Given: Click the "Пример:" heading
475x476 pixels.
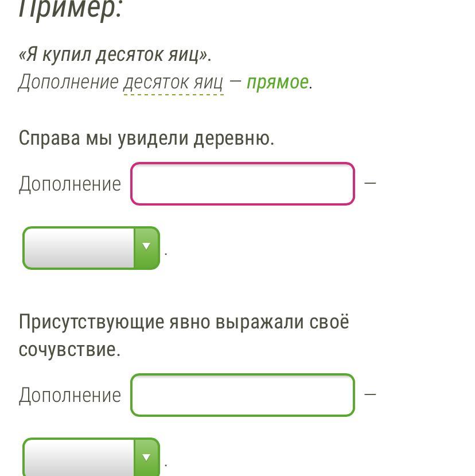Looking at the screenshot, I should tap(71, 9).
